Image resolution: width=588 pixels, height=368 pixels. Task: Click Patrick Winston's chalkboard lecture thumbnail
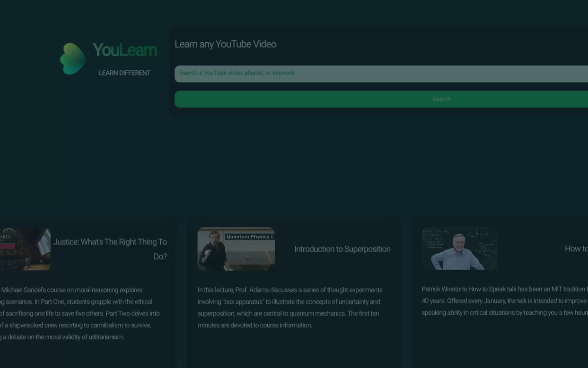[x=459, y=248]
